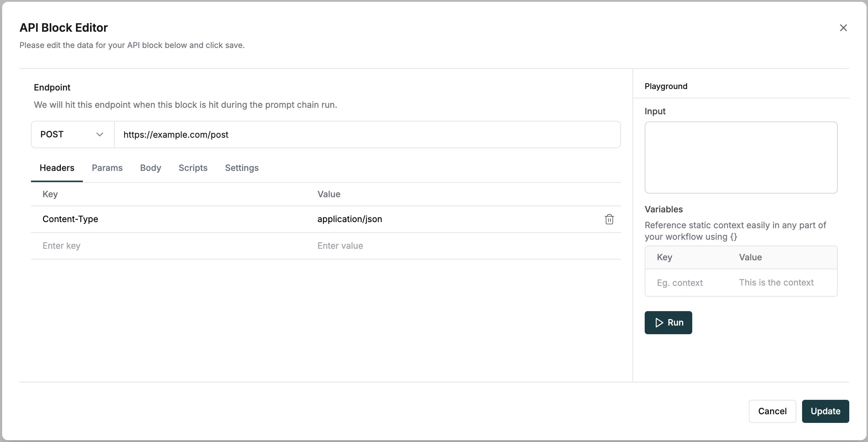This screenshot has height=442, width=868.
Task: Run the API request in Playground
Action: (668, 322)
